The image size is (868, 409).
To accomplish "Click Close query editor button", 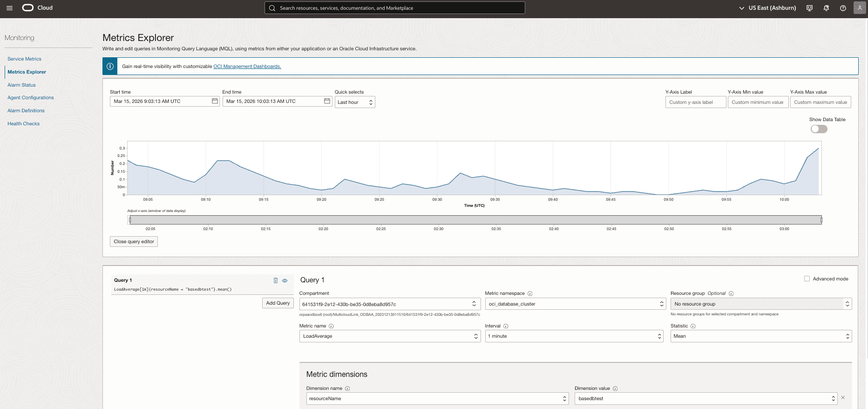I will tap(134, 241).
